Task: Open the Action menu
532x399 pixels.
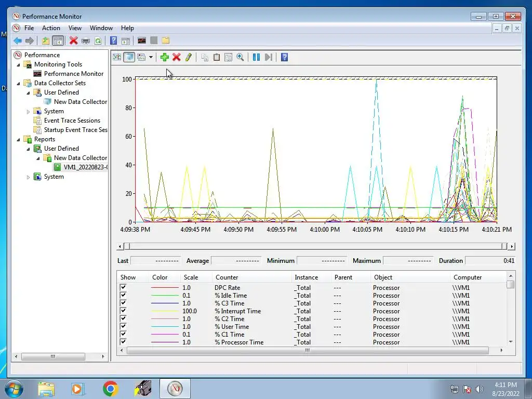Action: tap(51, 28)
